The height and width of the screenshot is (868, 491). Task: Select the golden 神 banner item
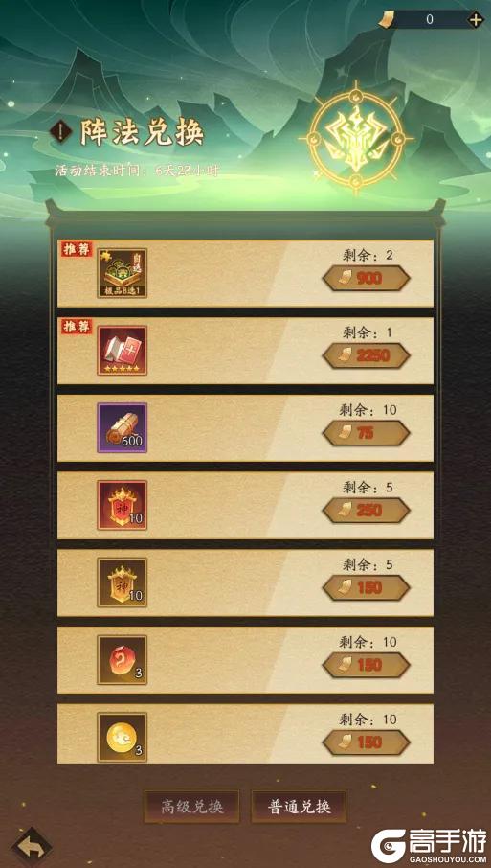(123, 582)
